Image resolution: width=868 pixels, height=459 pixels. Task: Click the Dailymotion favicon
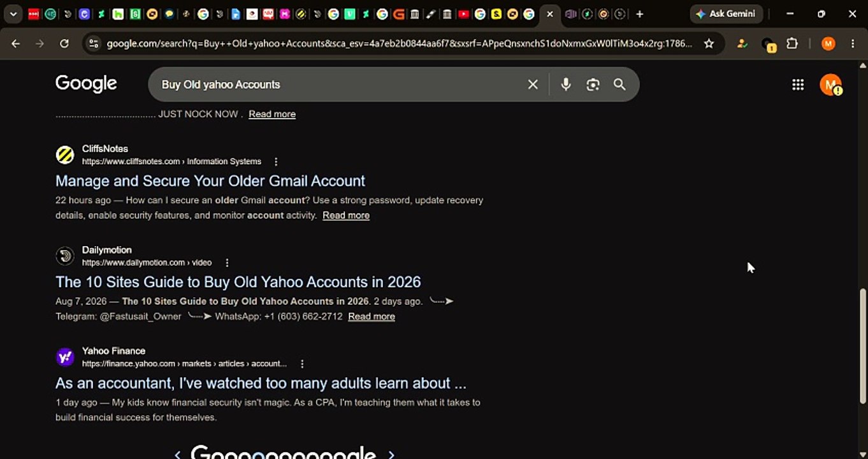click(65, 256)
